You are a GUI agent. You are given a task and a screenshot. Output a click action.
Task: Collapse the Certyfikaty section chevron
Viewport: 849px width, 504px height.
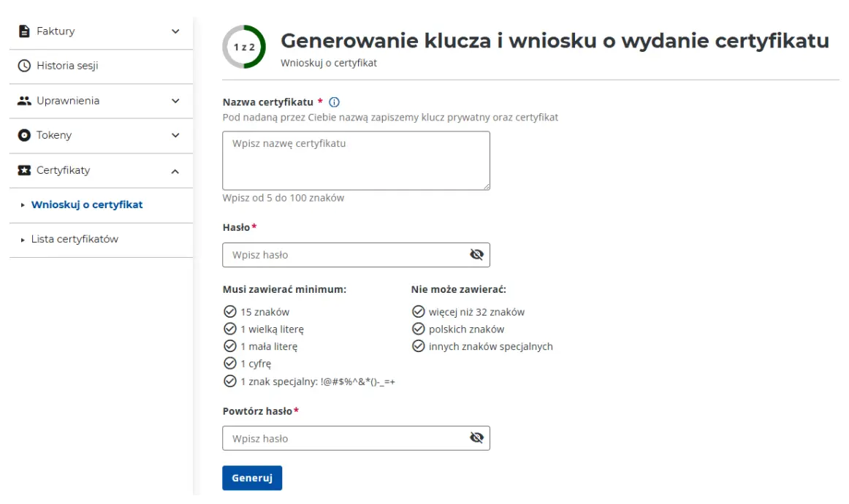point(175,171)
